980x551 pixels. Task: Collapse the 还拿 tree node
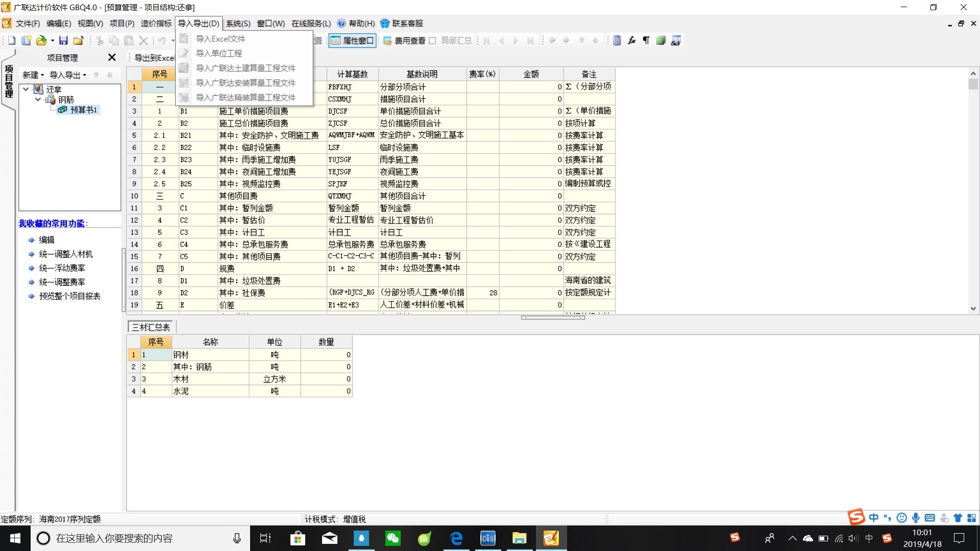[x=26, y=89]
